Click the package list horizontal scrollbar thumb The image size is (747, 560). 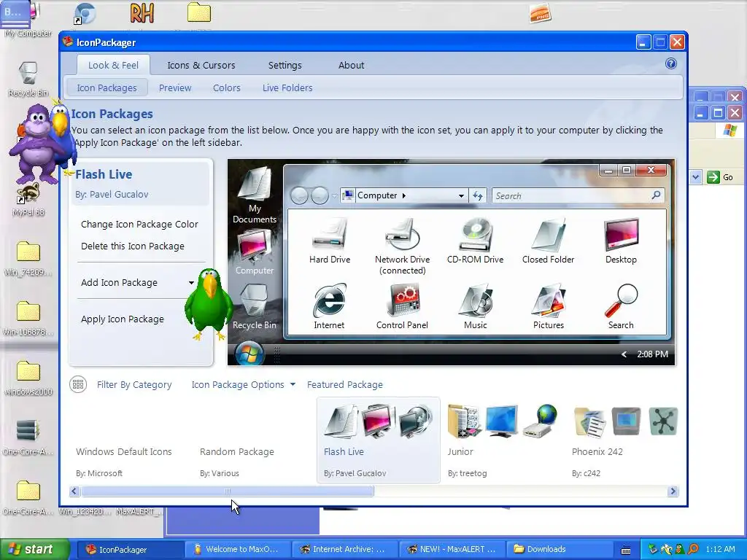tap(228, 491)
